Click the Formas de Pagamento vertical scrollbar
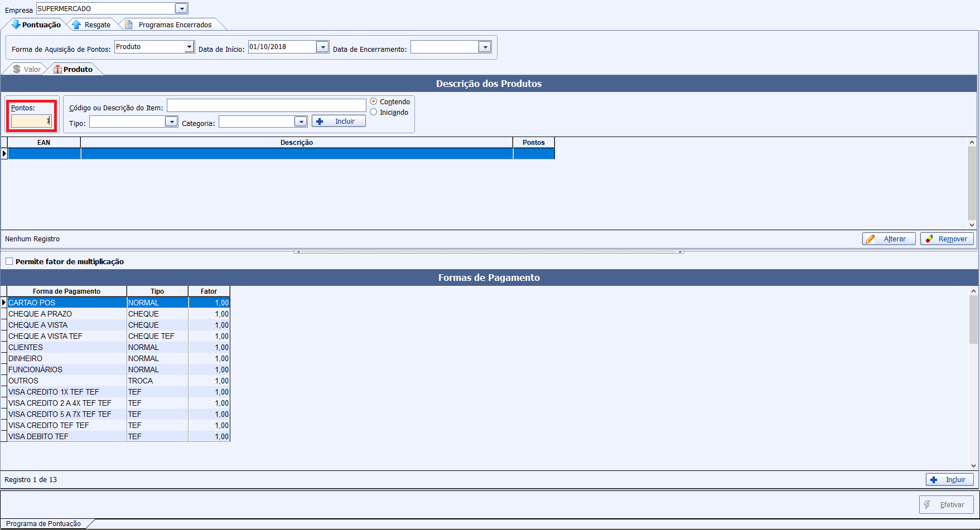 coord(973,379)
